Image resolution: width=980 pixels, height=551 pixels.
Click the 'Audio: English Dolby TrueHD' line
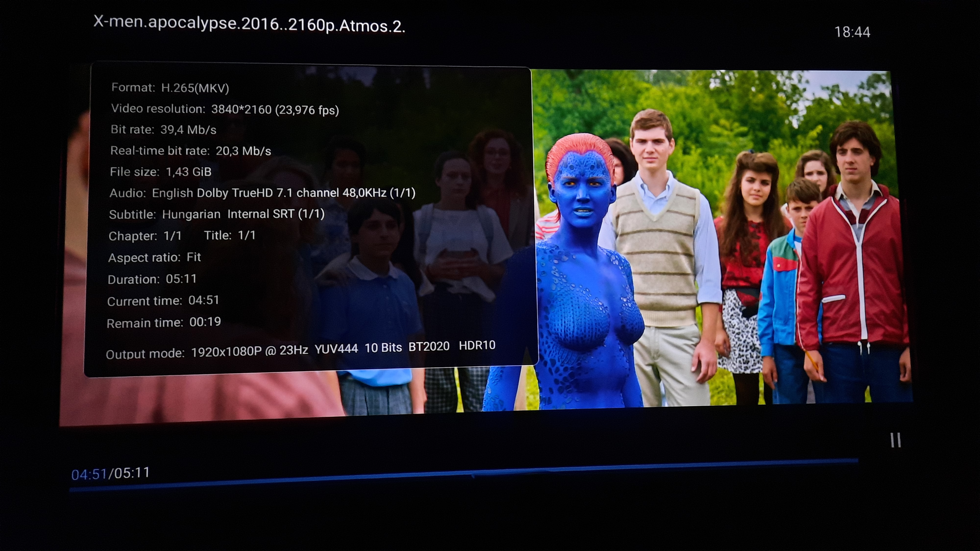[x=262, y=193]
